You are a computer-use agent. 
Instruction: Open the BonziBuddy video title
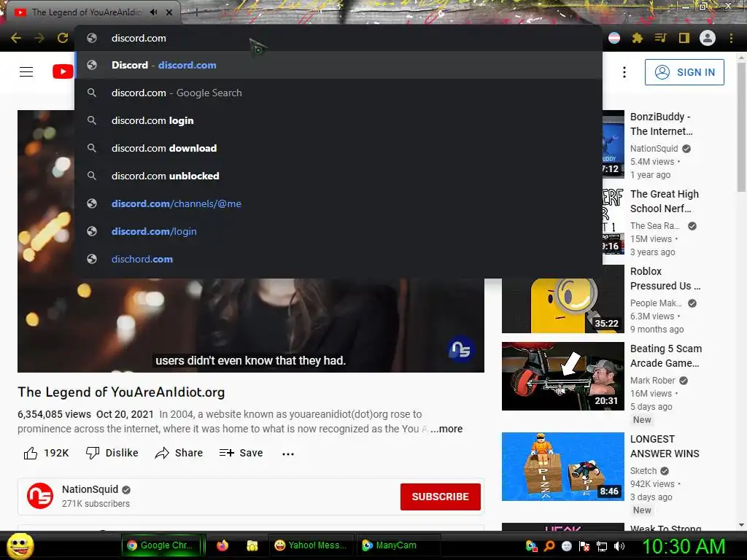(661, 124)
